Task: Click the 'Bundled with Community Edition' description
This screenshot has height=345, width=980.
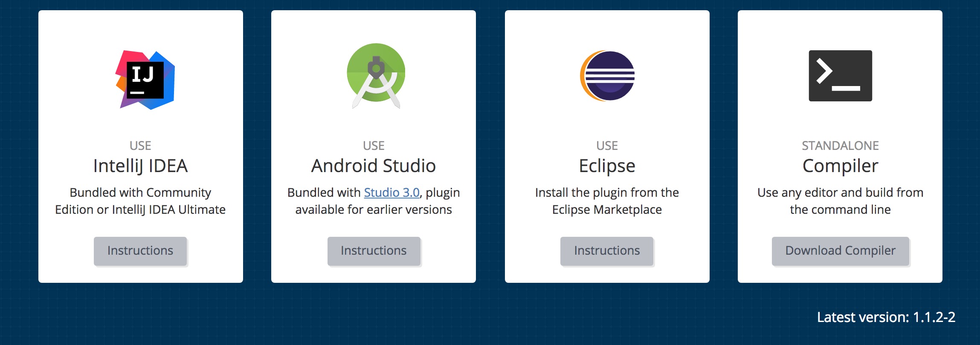Action: pos(140,201)
